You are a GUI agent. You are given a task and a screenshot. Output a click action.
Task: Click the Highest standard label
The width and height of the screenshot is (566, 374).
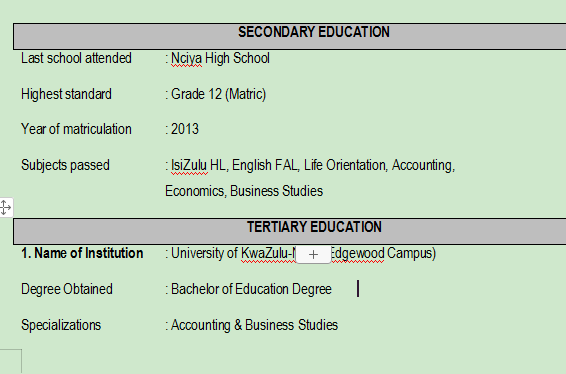pyautogui.click(x=66, y=94)
